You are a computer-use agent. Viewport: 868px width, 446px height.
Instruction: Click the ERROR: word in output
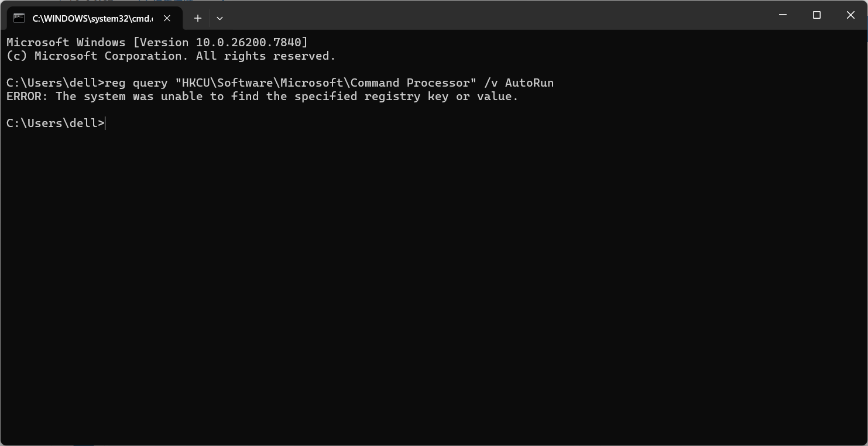(x=27, y=97)
